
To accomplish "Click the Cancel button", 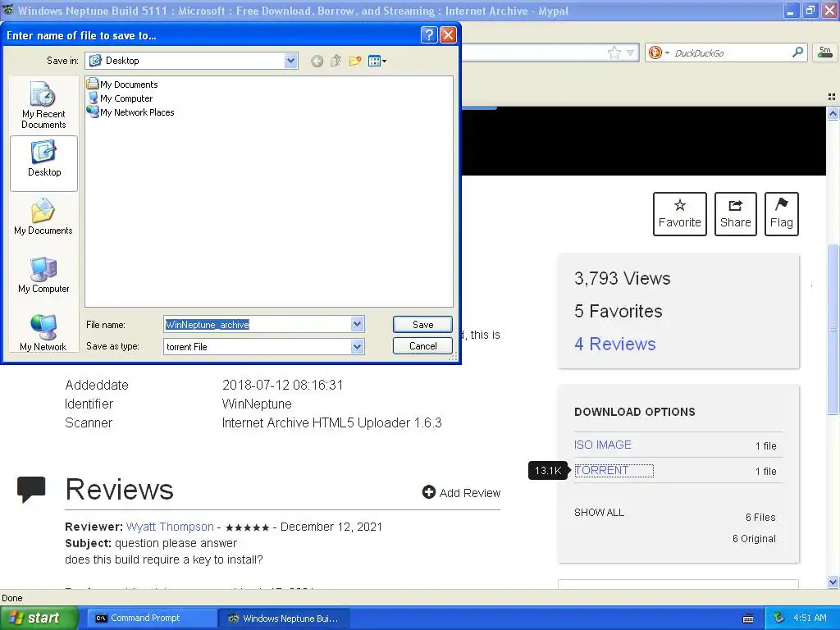I will click(x=422, y=345).
